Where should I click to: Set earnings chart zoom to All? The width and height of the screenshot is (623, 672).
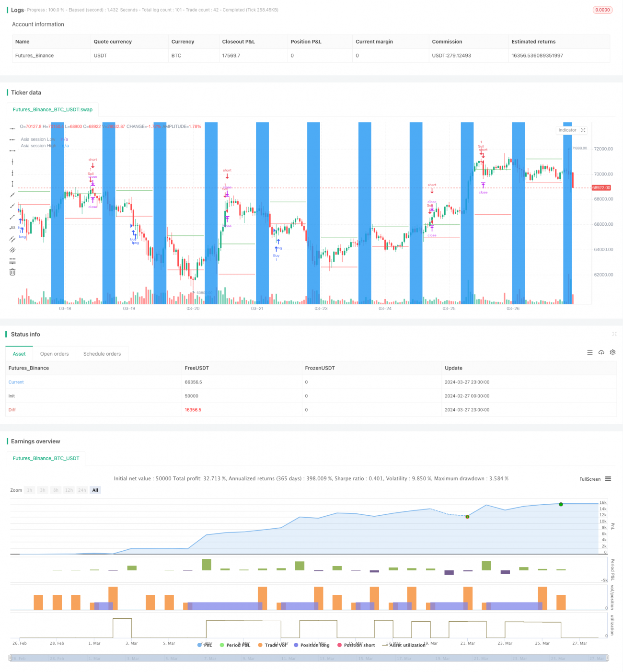click(x=95, y=490)
